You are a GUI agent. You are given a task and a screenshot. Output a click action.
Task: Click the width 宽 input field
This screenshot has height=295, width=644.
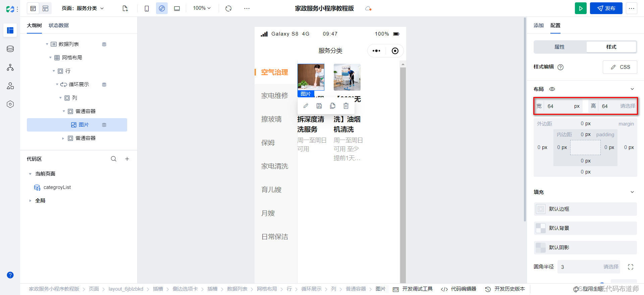558,106
